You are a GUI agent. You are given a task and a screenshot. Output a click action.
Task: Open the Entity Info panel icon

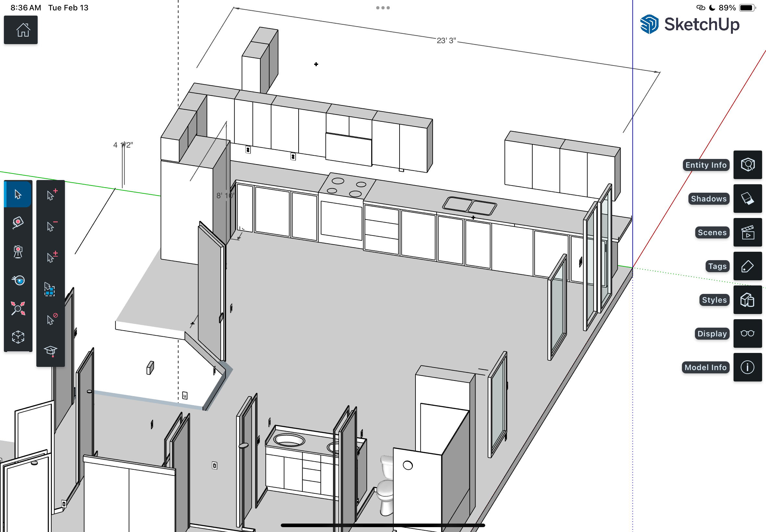coord(747,165)
